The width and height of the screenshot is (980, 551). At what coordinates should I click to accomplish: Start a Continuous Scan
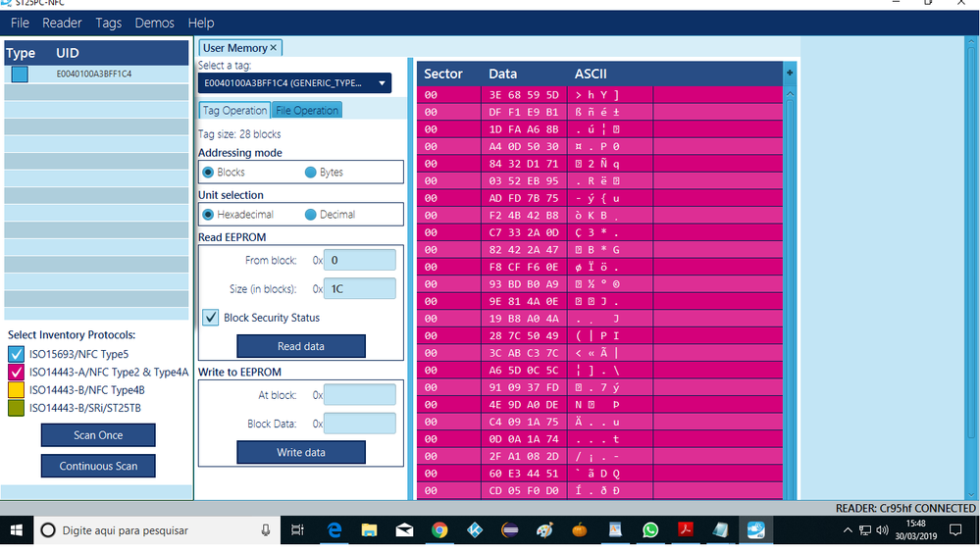tap(98, 466)
